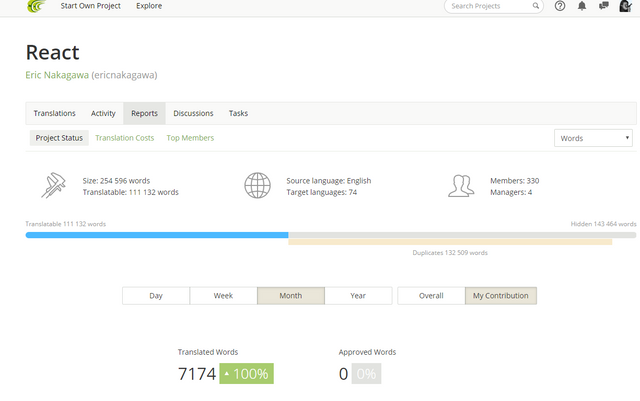This screenshot has height=401, width=640.
Task: Click the caliper project size icon
Action: [53, 185]
